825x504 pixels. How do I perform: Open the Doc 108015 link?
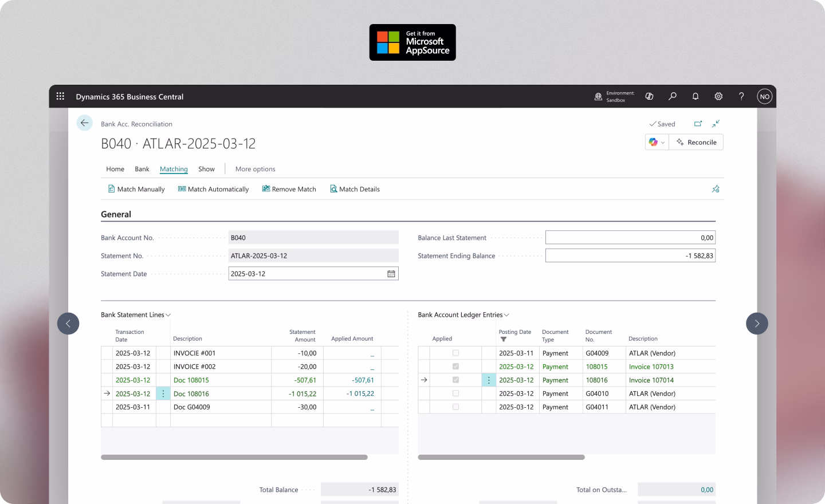point(190,380)
